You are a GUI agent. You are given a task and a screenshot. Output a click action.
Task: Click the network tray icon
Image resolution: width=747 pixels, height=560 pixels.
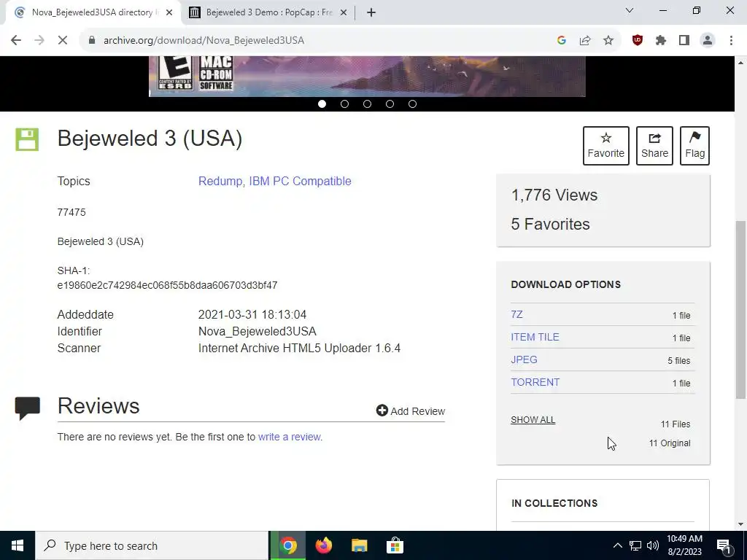(635, 545)
